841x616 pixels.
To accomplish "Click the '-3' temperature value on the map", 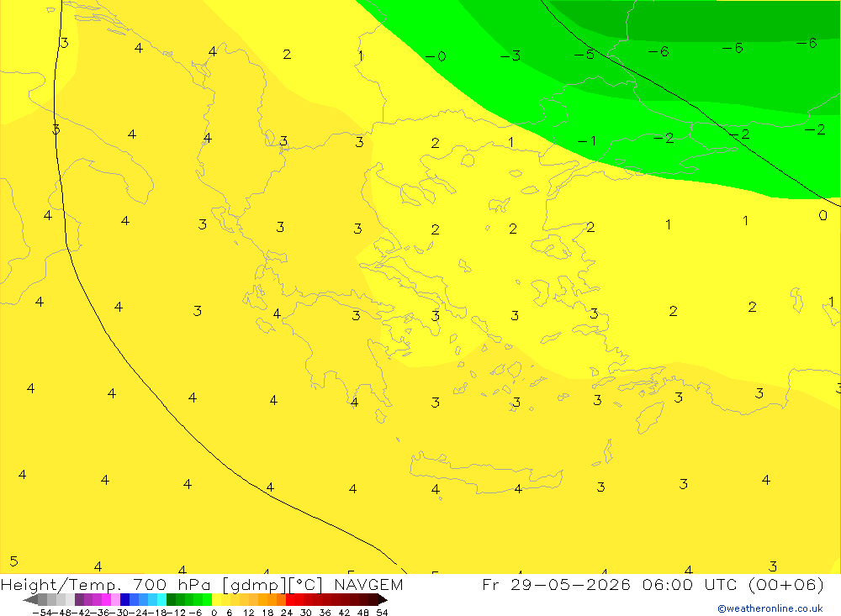I will tap(510, 55).
